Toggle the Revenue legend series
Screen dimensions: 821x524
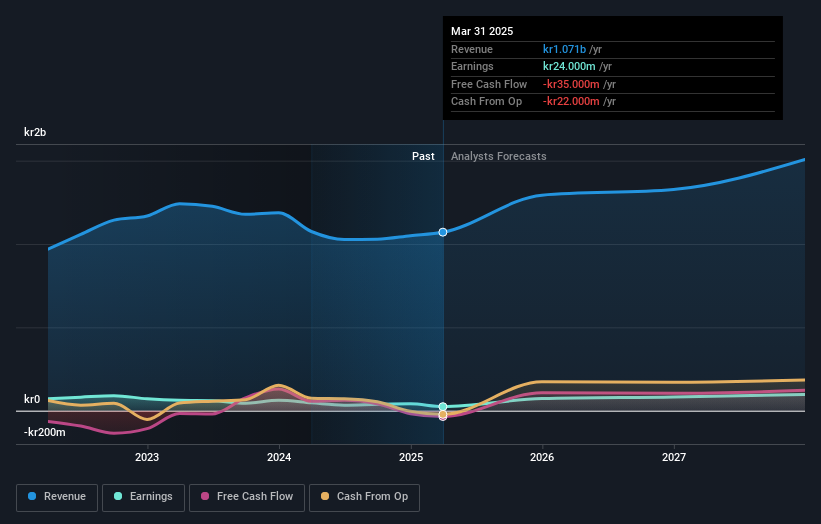(57, 497)
